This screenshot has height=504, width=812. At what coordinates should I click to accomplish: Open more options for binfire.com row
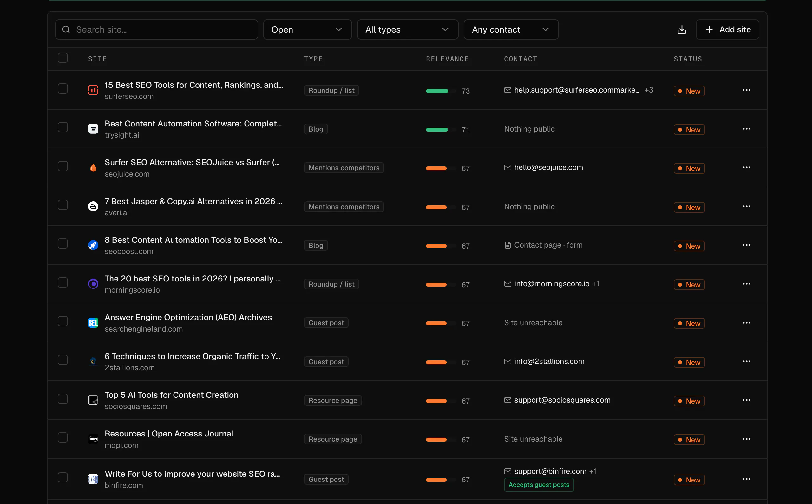point(746,479)
